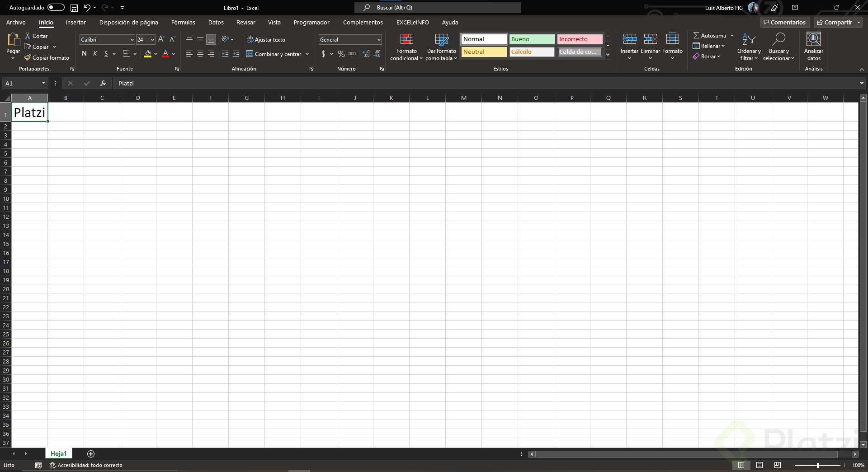Apply thousands separator 000 icon
868x472 pixels.
[352, 54]
